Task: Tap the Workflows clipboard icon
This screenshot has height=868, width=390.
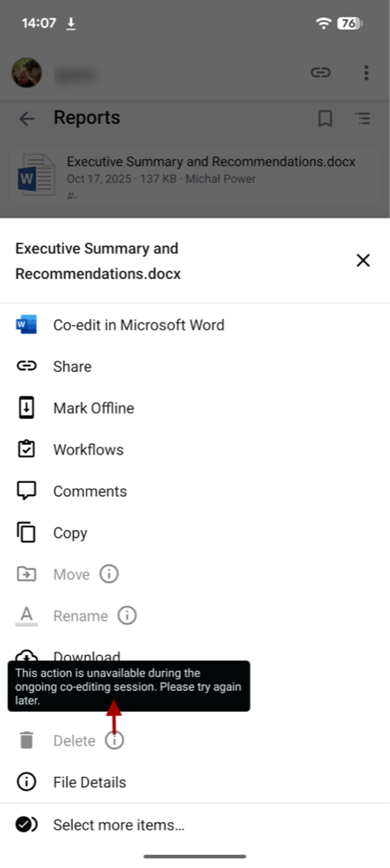Action: click(27, 449)
